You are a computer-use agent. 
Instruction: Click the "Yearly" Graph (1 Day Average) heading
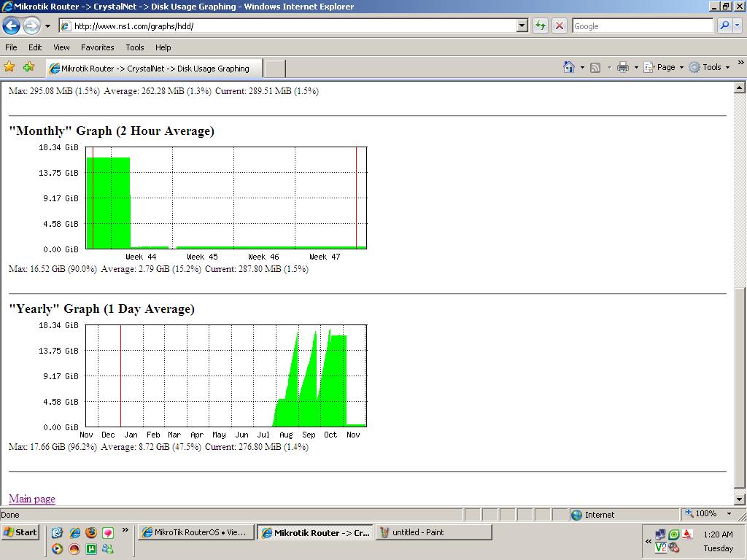[101, 308]
